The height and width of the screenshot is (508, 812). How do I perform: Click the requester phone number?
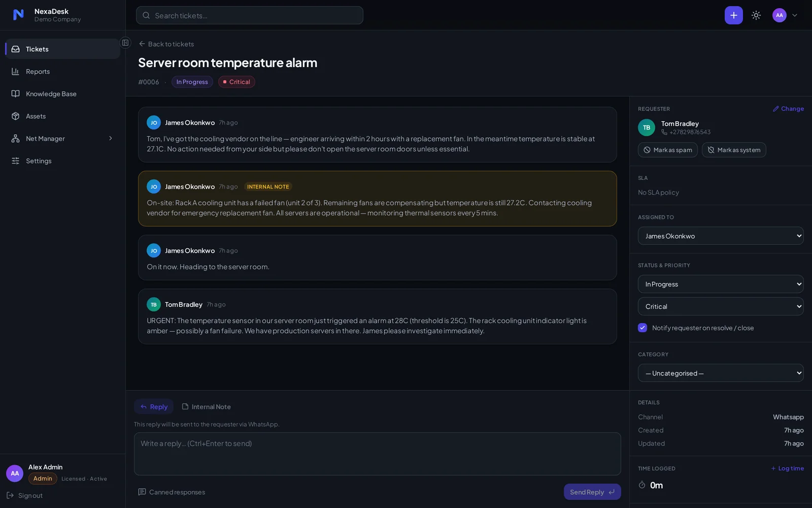pos(690,132)
